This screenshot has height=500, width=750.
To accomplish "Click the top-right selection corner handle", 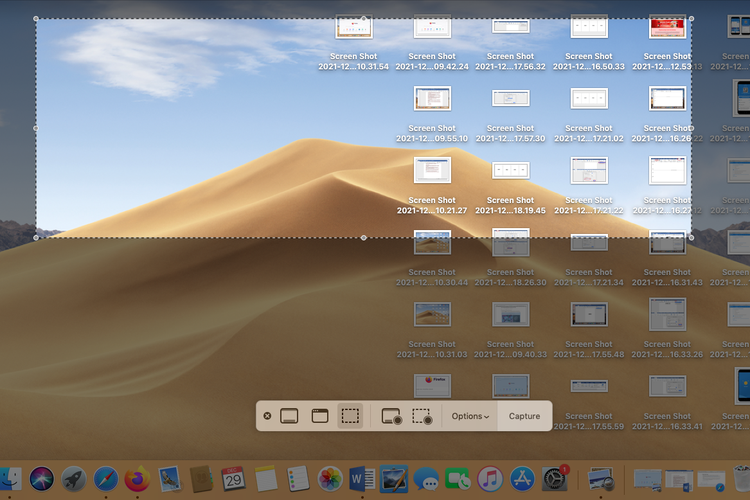I will 691,19.
